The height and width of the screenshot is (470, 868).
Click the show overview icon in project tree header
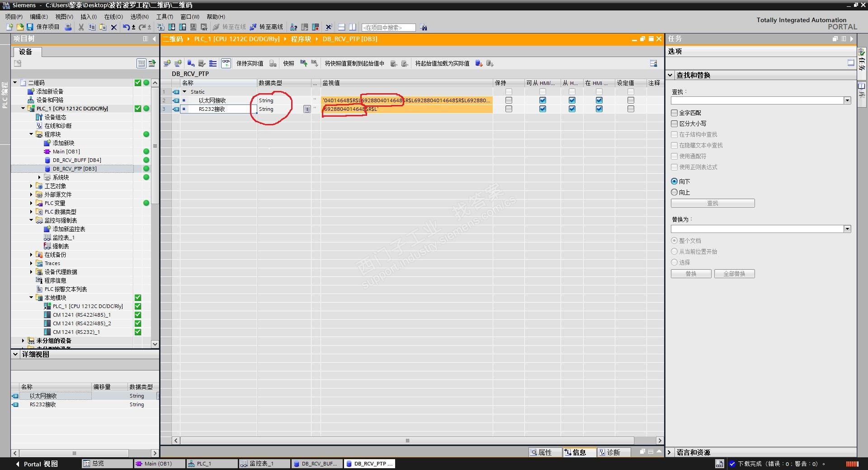tap(142, 63)
